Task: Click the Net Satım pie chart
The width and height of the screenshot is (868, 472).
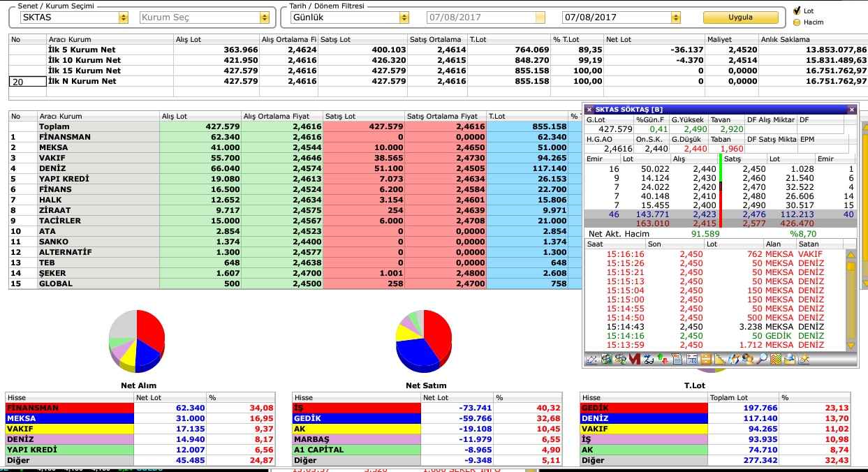Action: pyautogui.click(x=423, y=341)
